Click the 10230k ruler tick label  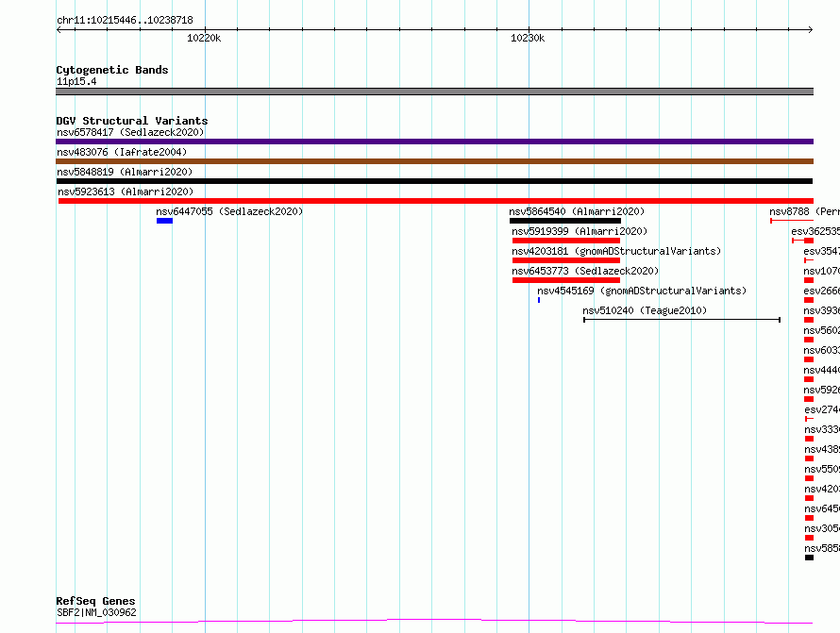528,38
